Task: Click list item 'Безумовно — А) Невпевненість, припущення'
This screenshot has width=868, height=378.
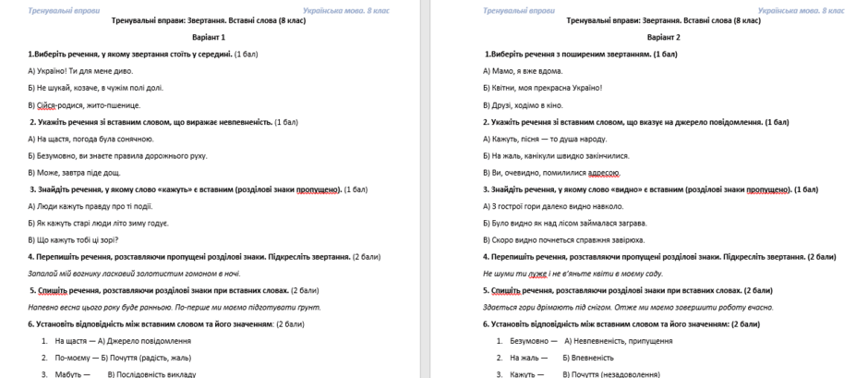Action: point(591,341)
